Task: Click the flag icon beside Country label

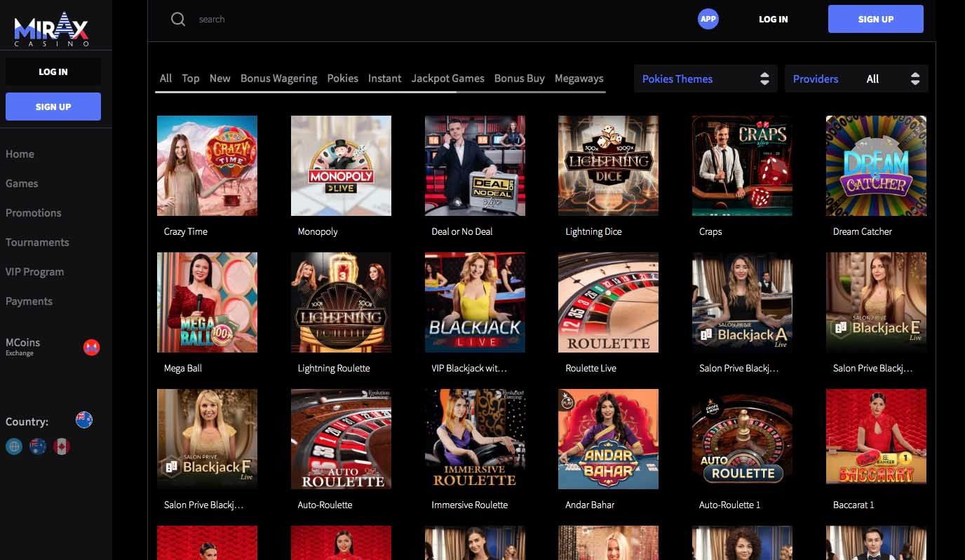Action: tap(84, 420)
